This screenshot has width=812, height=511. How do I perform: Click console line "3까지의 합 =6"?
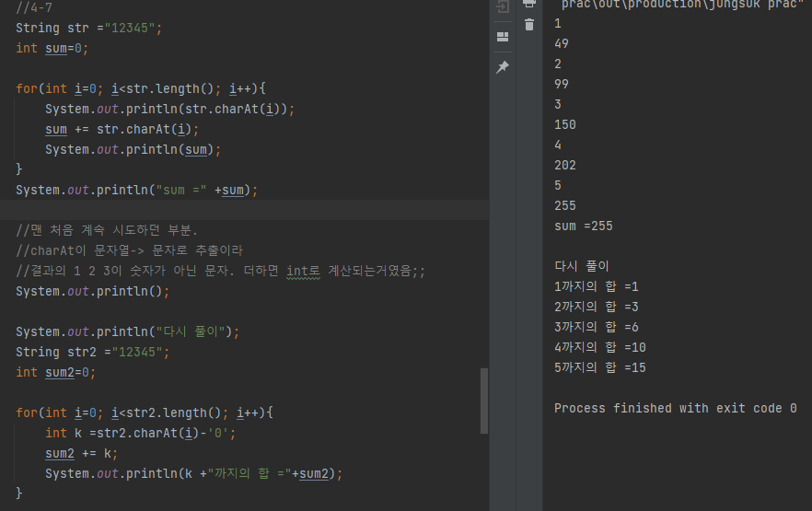(596, 327)
